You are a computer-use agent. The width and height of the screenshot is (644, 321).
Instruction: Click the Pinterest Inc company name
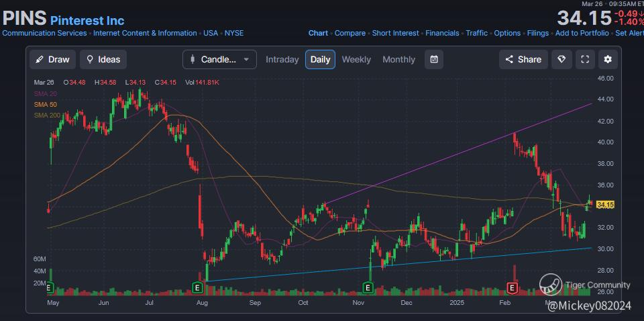(x=87, y=20)
